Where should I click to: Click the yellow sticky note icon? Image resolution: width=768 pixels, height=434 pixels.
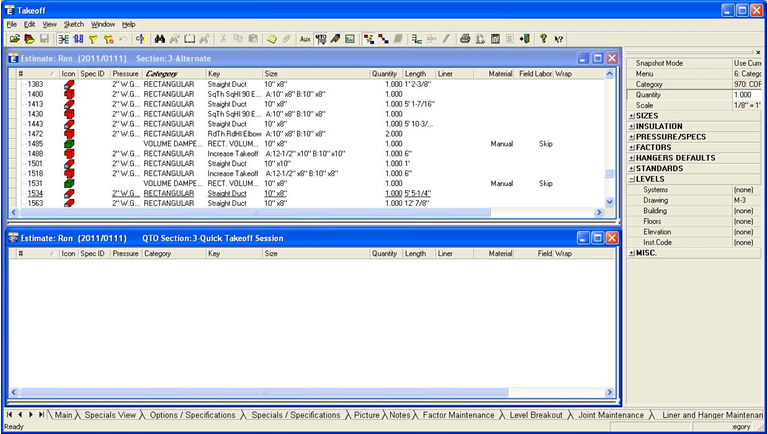coord(272,39)
